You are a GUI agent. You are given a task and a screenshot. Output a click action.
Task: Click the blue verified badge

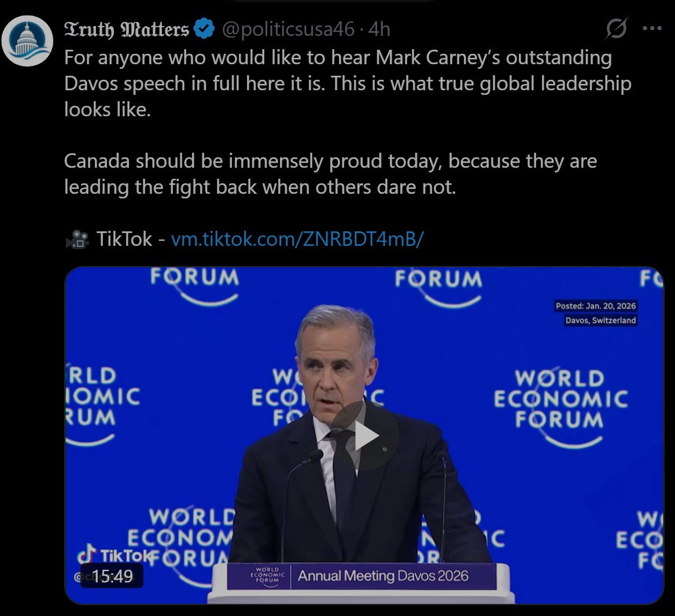204,29
